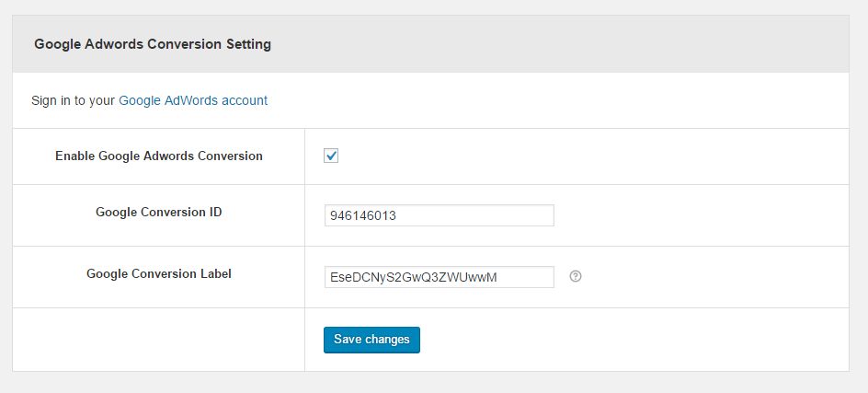Open the Google AdWords account link
868x393 pixels.
point(193,100)
